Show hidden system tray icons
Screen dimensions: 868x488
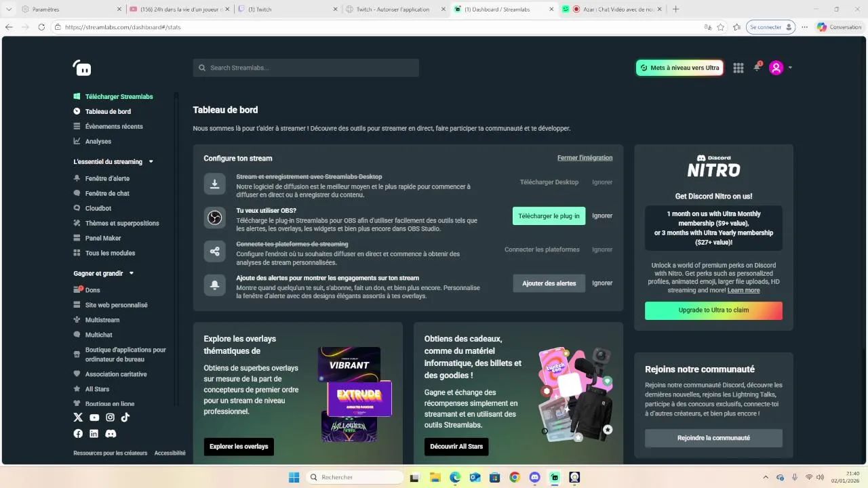tap(766, 477)
